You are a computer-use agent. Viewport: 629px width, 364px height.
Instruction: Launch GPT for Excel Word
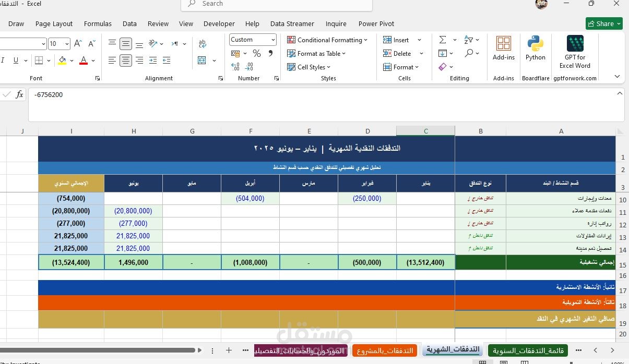(x=575, y=52)
